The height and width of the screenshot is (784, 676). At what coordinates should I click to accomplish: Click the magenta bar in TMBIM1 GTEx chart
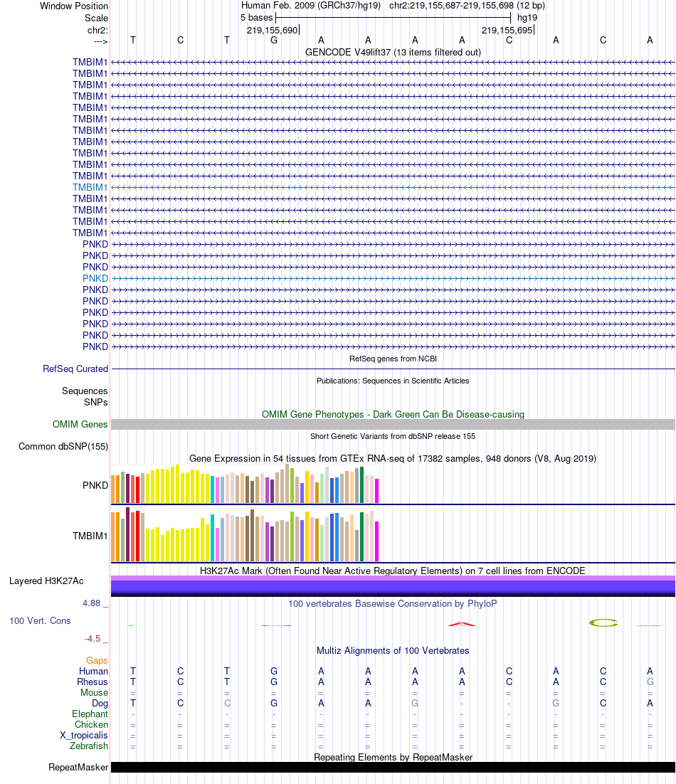pyautogui.click(x=376, y=541)
